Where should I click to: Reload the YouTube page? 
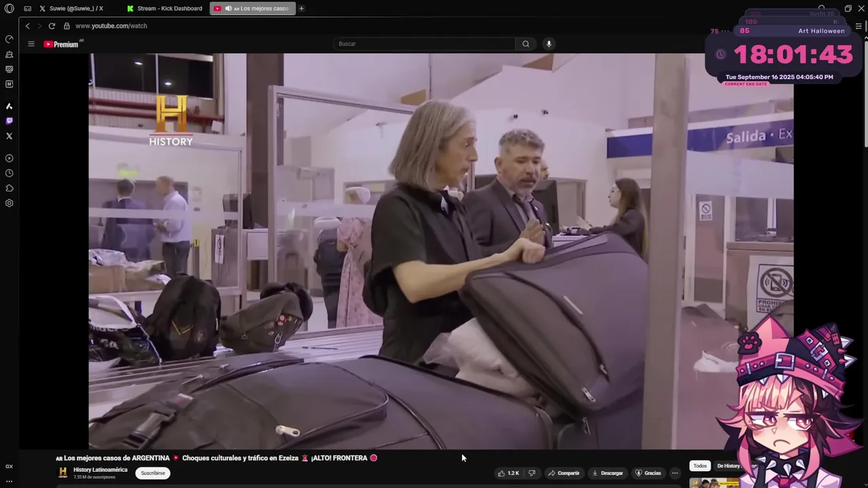(52, 26)
